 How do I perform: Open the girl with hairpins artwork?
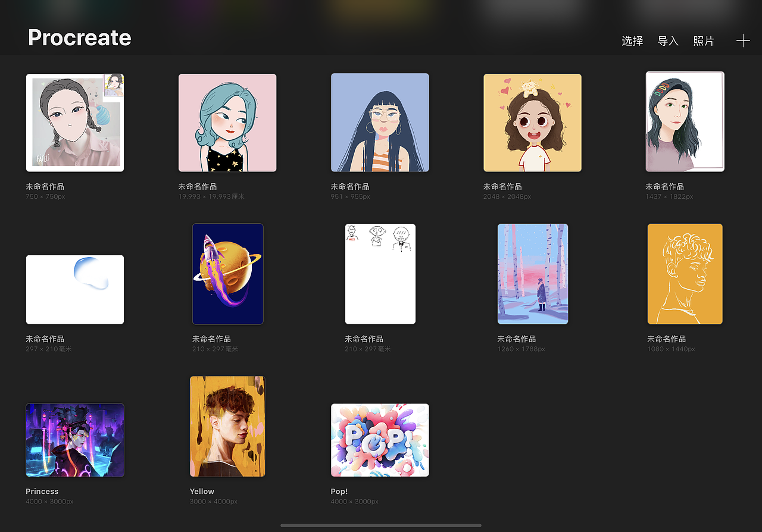coord(685,121)
